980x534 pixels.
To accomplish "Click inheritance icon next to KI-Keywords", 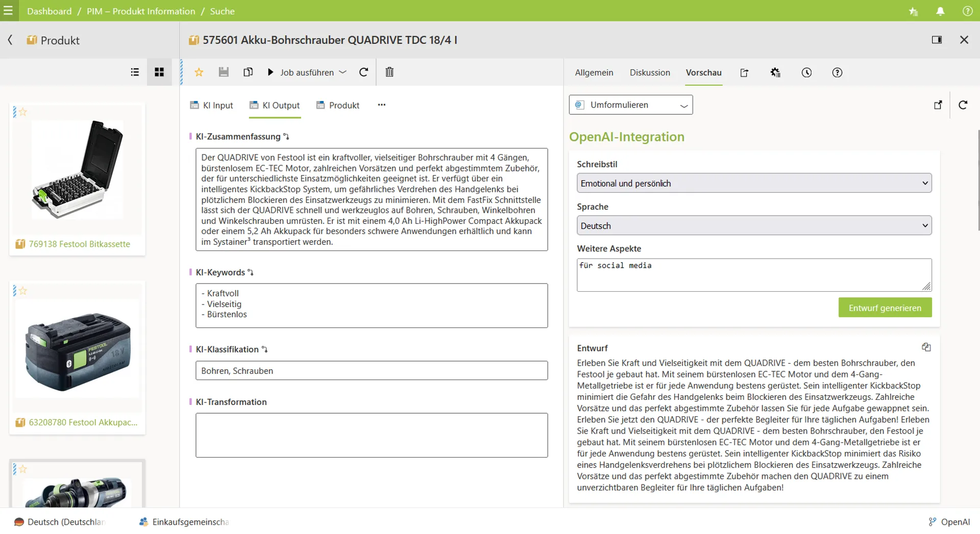I will pos(251,272).
